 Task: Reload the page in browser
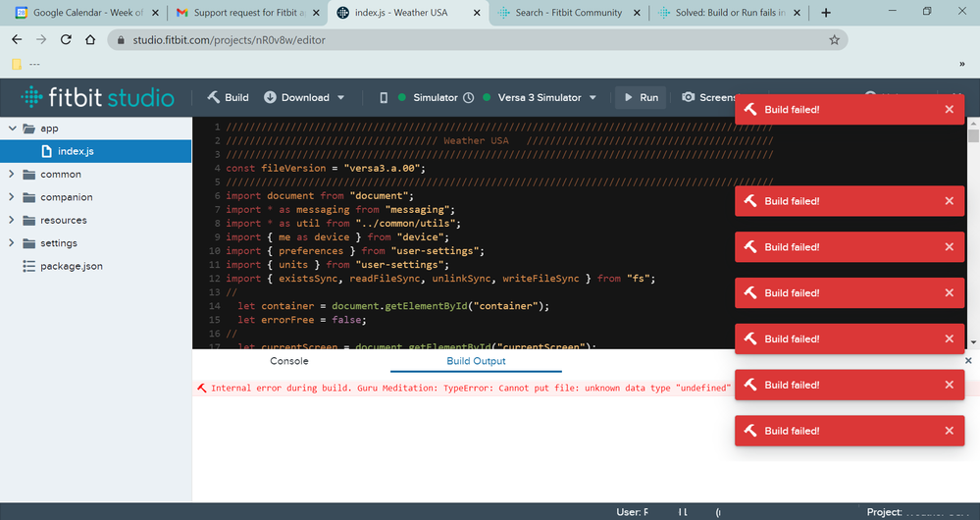66,40
